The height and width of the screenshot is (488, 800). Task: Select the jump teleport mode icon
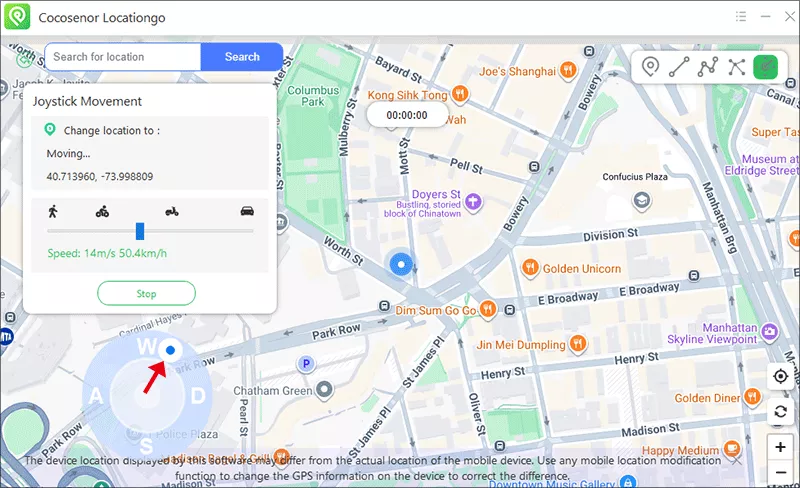coord(737,67)
